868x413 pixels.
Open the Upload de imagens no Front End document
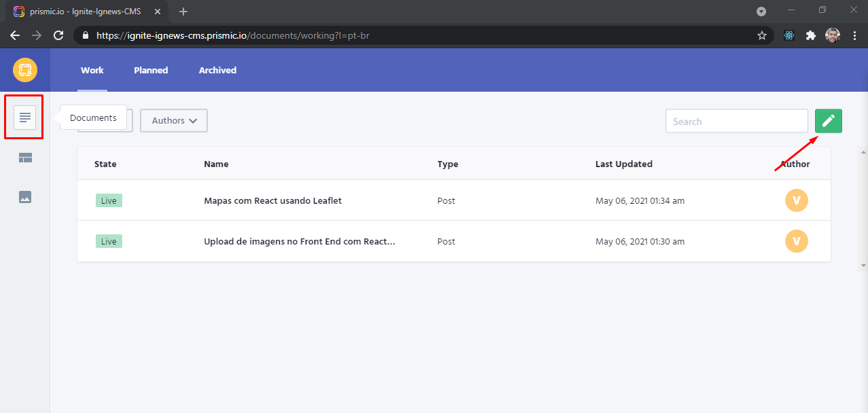point(300,242)
